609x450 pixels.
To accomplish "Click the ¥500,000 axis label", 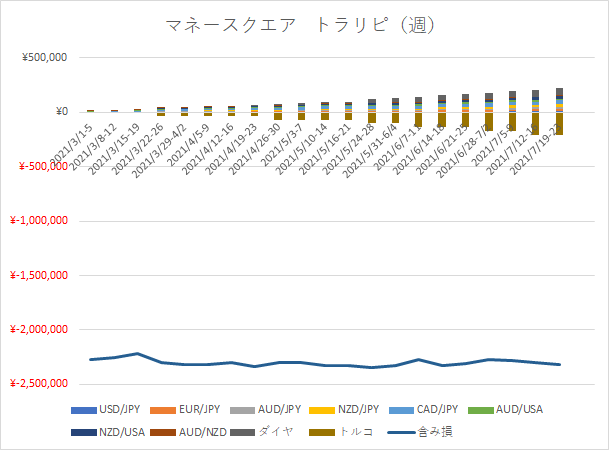I will [45, 57].
